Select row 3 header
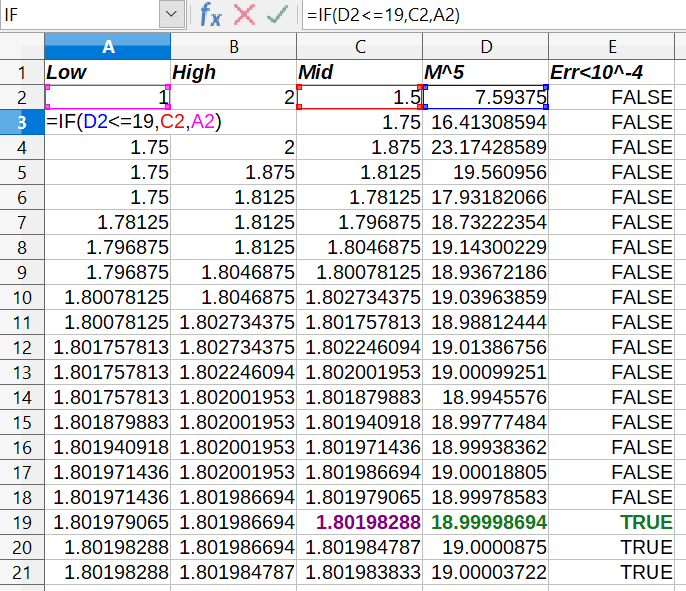 tap(22, 122)
